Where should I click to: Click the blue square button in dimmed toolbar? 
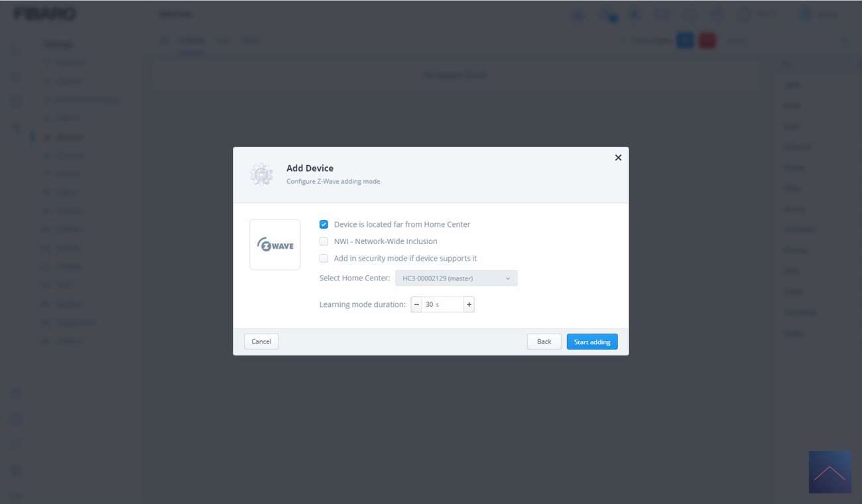685,40
